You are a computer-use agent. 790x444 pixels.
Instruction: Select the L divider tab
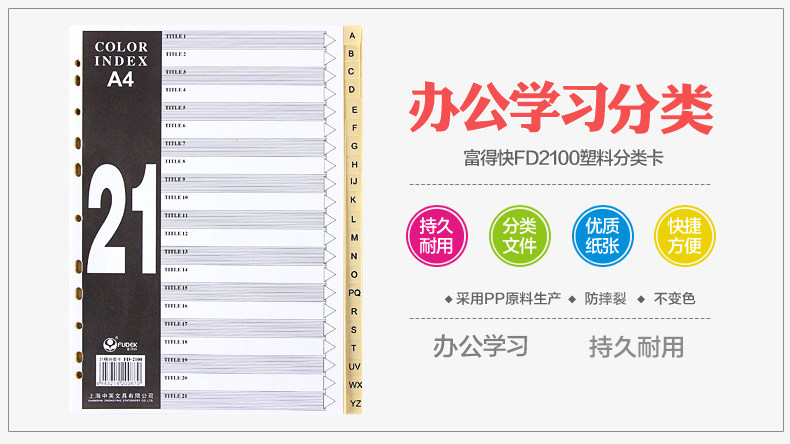(x=353, y=219)
